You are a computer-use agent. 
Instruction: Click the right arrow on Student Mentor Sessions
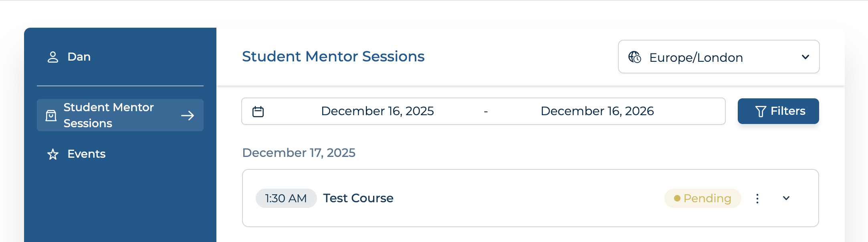coord(187,116)
